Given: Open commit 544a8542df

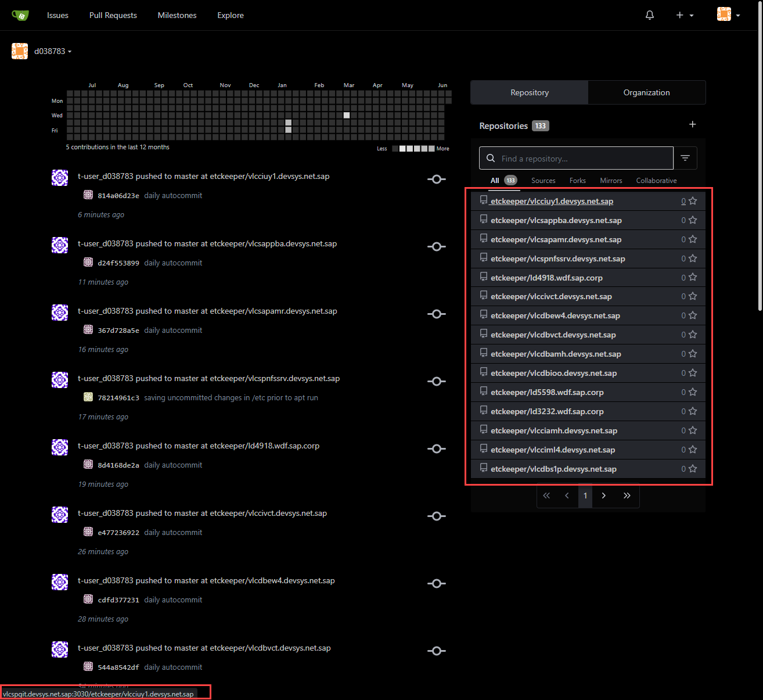Looking at the screenshot, I should [118, 667].
